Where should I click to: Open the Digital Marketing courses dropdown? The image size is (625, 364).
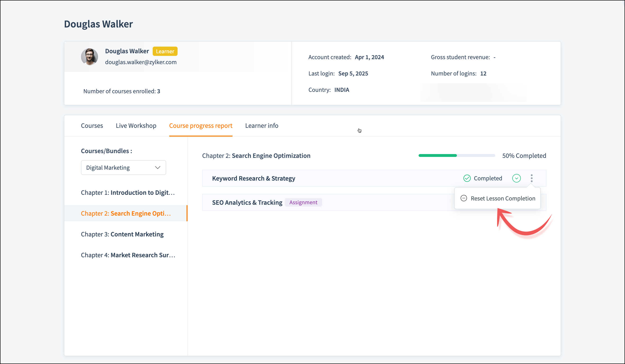point(123,168)
